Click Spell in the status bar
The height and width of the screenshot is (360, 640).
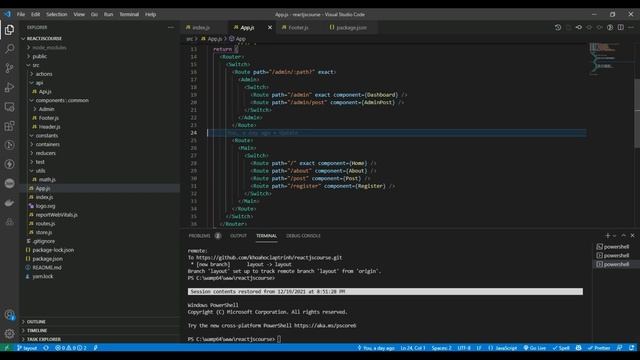click(561, 348)
